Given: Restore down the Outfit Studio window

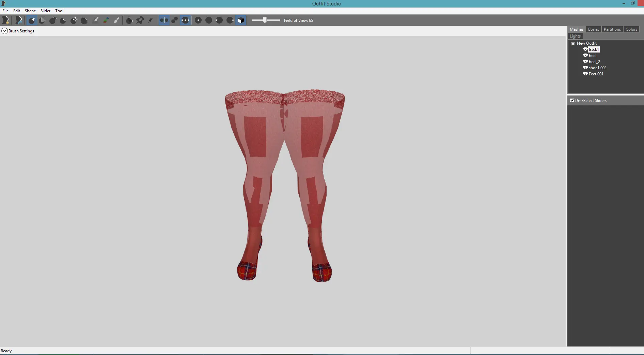Looking at the screenshot, I should [632, 3].
